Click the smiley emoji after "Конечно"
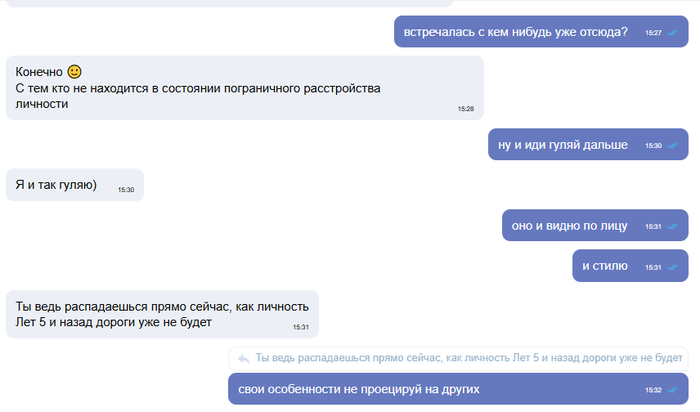The height and width of the screenshot is (412, 700). [73, 71]
